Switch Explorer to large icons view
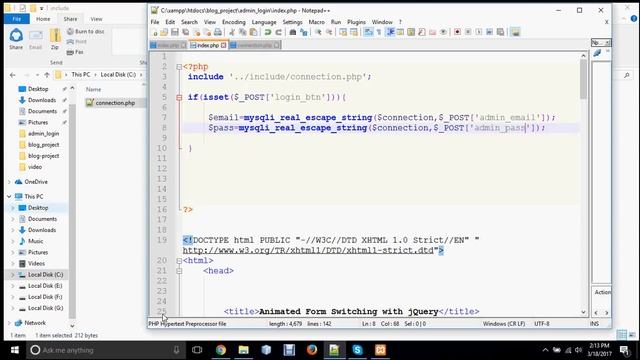 click(x=632, y=335)
